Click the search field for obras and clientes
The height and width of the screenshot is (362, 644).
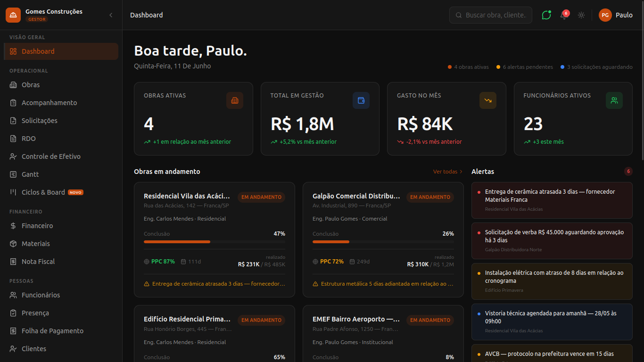pyautogui.click(x=491, y=15)
